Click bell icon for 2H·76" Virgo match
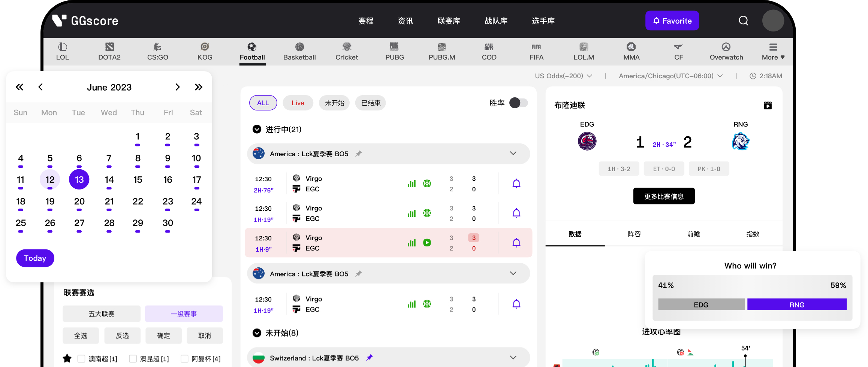Image resolution: width=868 pixels, height=367 pixels. click(x=516, y=183)
